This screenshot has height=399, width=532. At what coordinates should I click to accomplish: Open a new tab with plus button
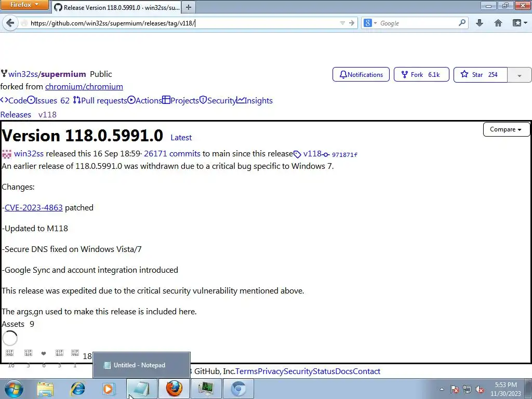click(189, 7)
